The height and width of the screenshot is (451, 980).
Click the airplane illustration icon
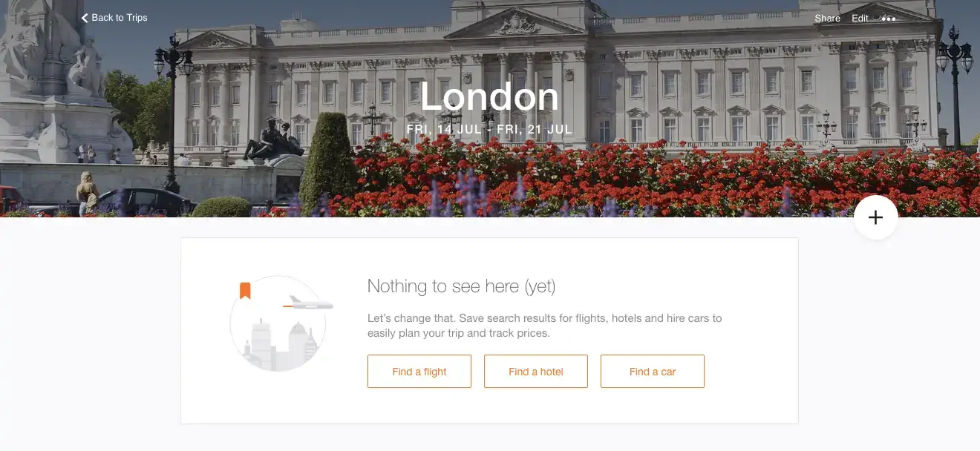tap(309, 303)
